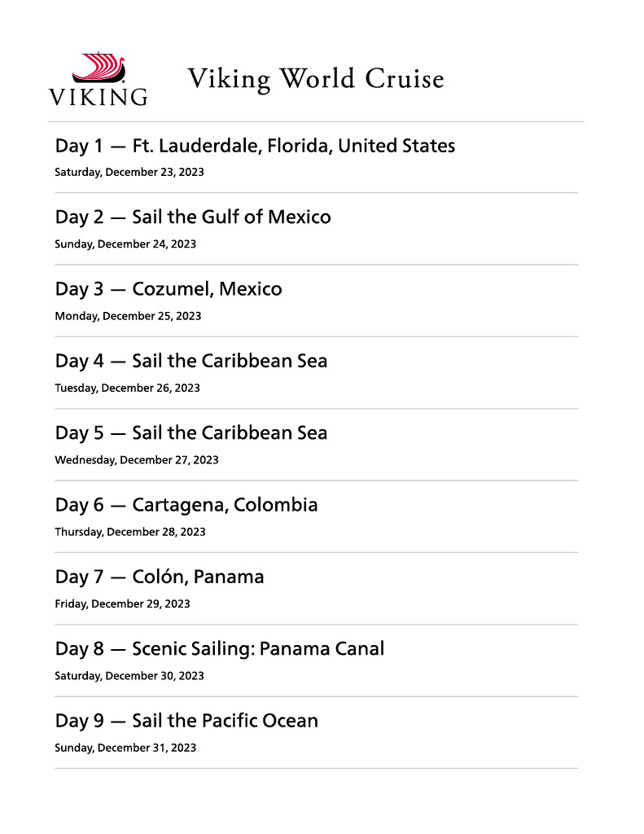Select the Viking World Cruise title
The width and height of the screenshot is (644, 834).
316,79
